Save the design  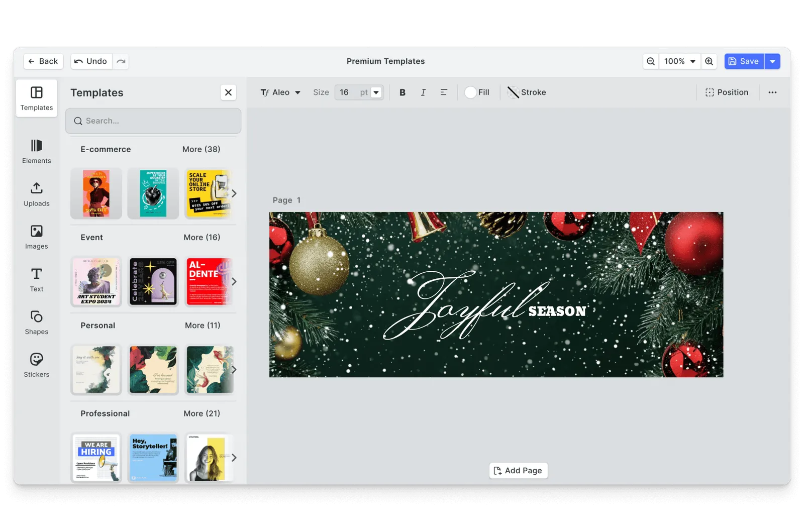click(x=744, y=61)
